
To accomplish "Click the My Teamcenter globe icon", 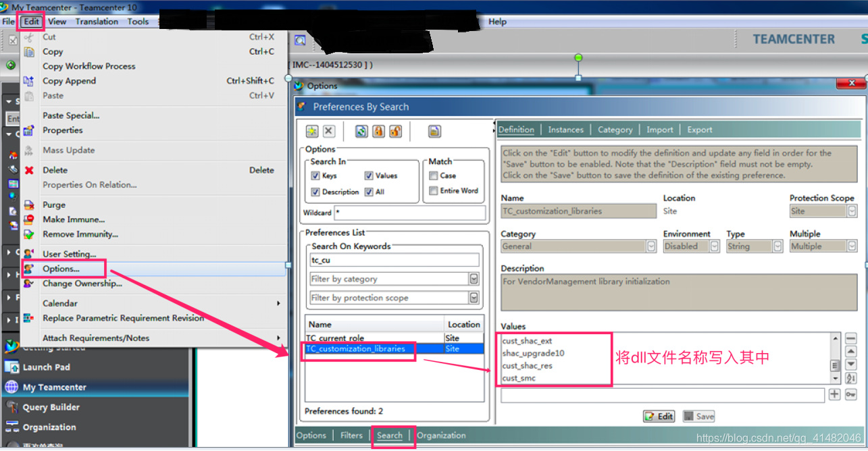I will 11,388.
